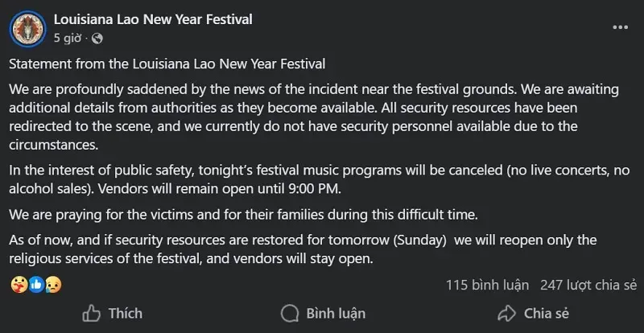
Task: Click the sad crying reaction emoji
Action: (51, 285)
